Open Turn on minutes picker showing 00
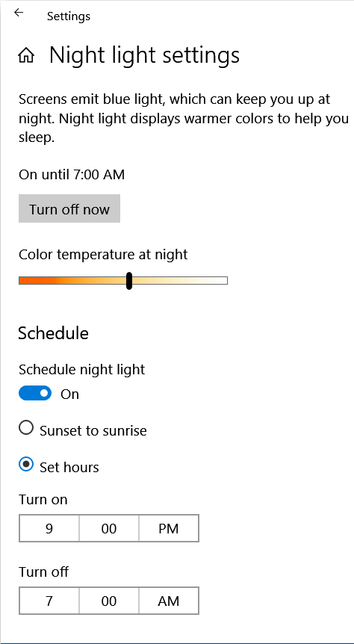The width and height of the screenshot is (354, 644). point(109,528)
